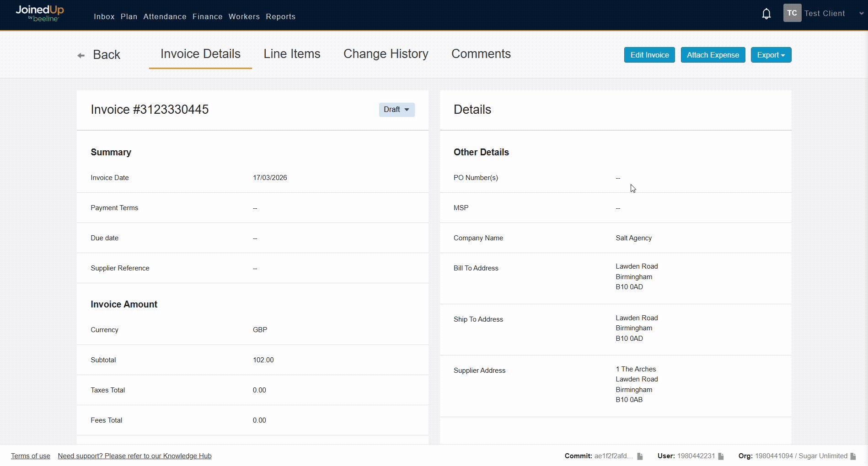Go to the Comments tab

pos(481,54)
